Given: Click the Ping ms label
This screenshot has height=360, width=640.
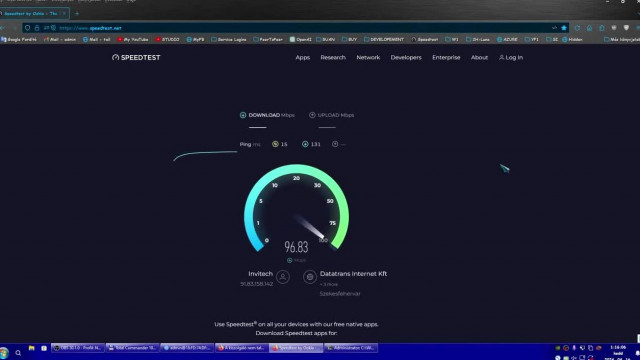Looking at the screenshot, I should (x=250, y=144).
